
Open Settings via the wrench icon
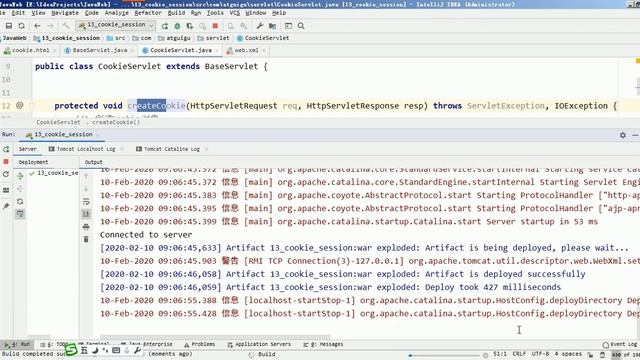pos(260,26)
